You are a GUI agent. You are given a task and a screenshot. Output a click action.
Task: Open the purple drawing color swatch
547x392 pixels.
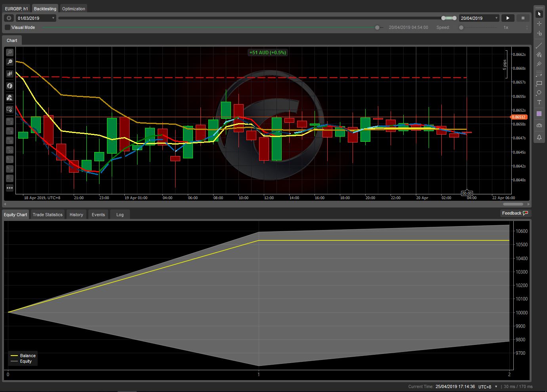click(x=539, y=114)
